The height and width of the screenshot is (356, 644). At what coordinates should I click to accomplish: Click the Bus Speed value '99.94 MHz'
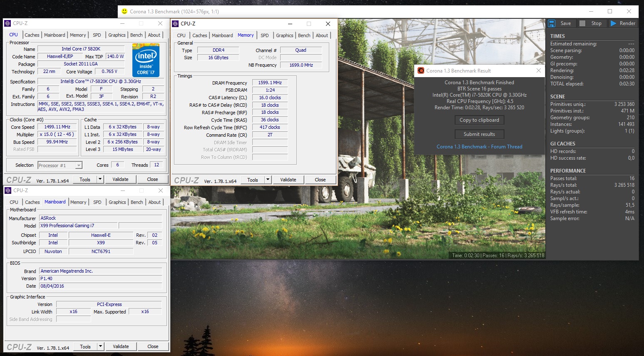[x=57, y=142]
